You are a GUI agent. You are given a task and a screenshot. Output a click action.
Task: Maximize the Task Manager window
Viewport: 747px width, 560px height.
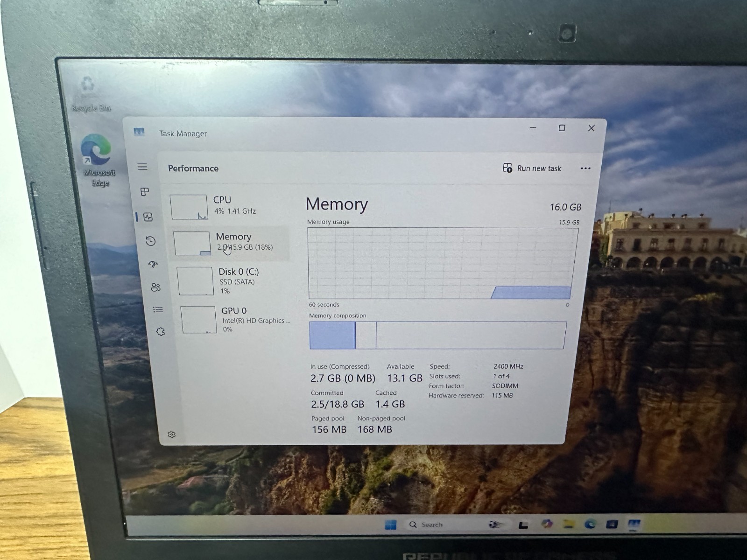point(562,128)
